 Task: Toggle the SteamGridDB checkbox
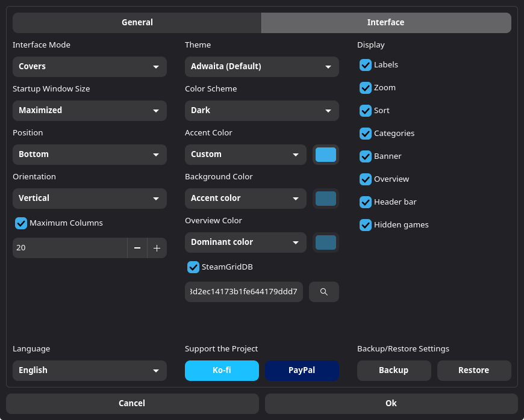(193, 267)
